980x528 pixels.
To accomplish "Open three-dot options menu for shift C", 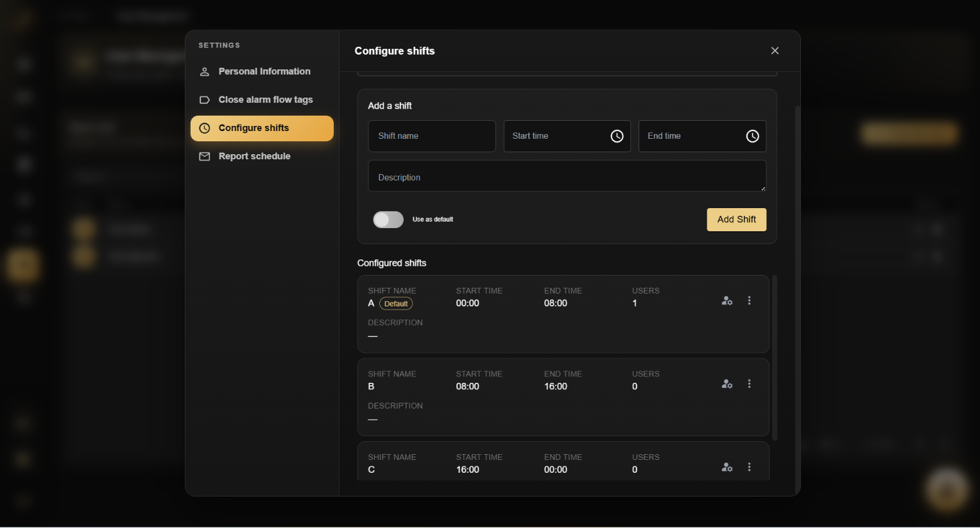I will (x=749, y=468).
